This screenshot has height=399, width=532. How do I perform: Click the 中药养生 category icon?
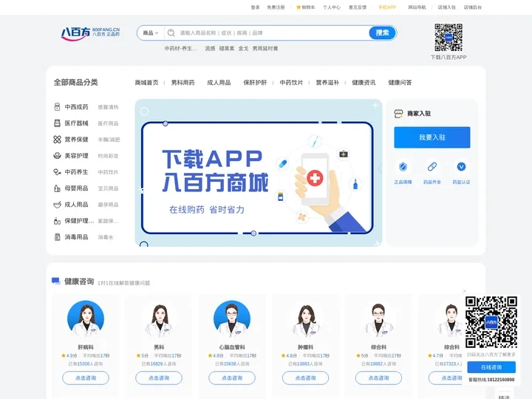[x=57, y=172]
